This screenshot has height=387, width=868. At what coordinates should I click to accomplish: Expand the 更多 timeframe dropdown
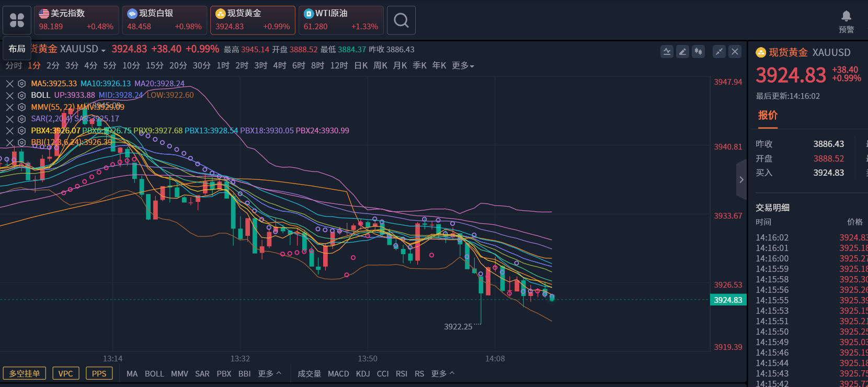click(463, 65)
